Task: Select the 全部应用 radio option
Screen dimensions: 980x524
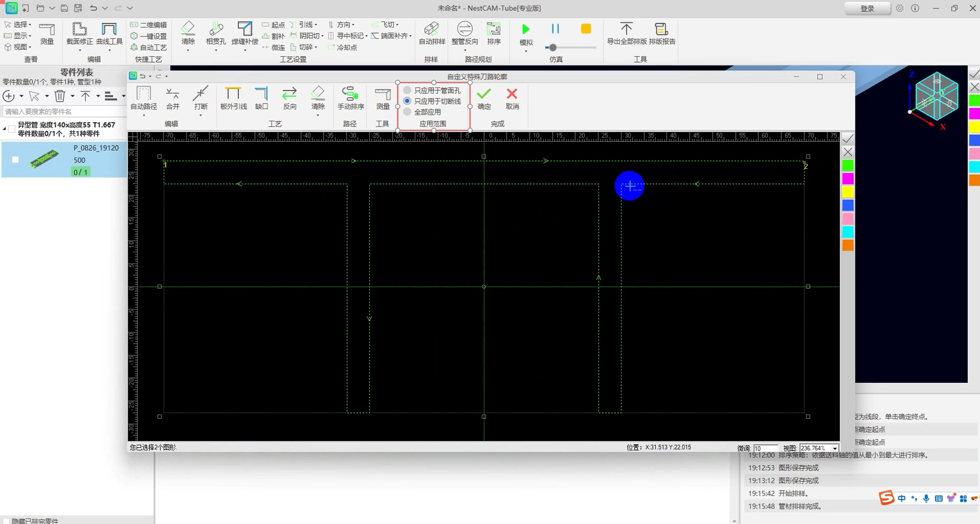Action: (x=407, y=112)
